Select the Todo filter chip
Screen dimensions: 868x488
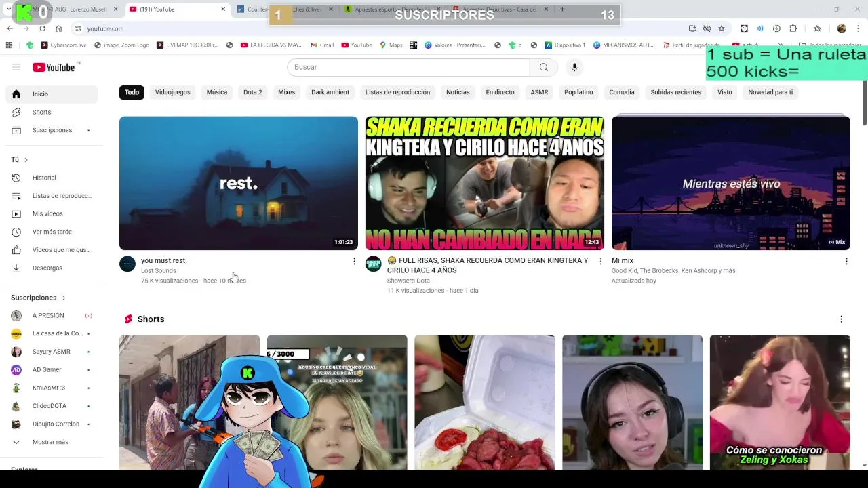(132, 92)
